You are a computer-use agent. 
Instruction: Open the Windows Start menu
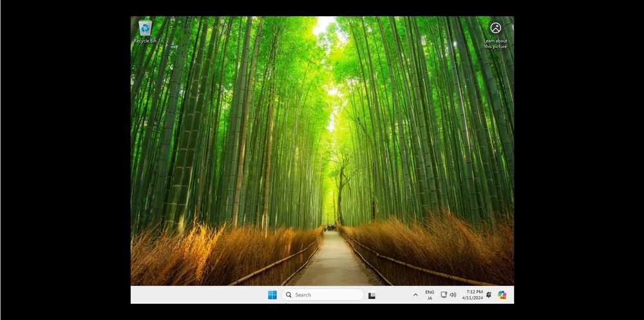[x=272, y=295]
